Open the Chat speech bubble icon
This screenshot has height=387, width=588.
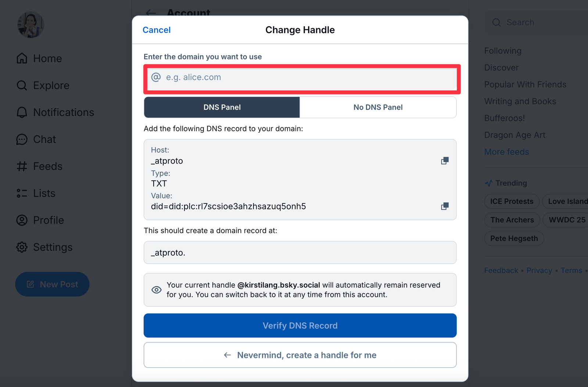(22, 139)
